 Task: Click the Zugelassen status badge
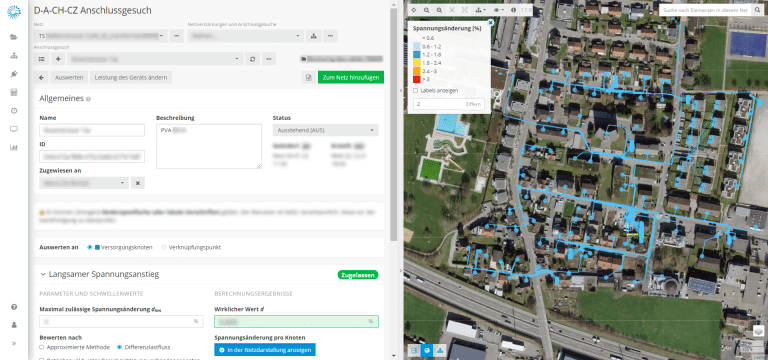pos(358,275)
